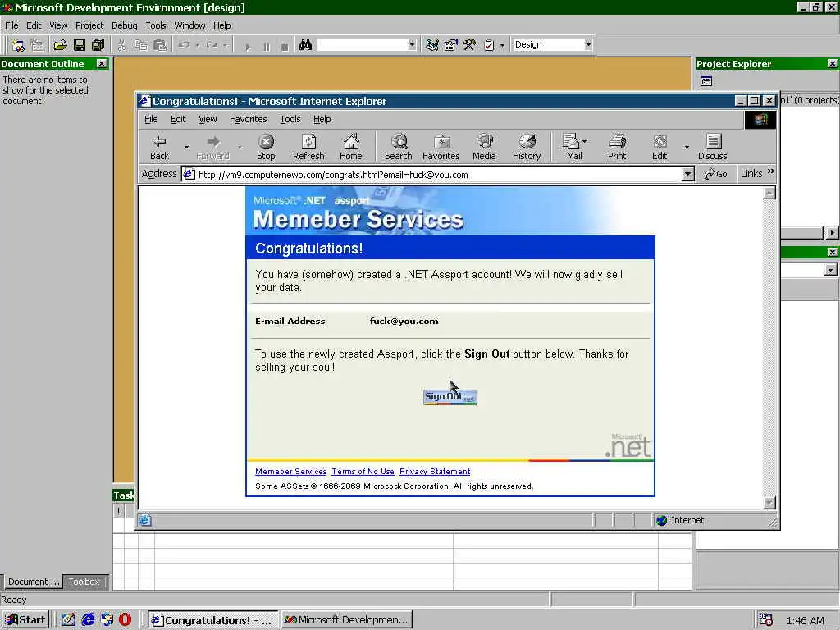Click the Congratulations taskbar button
The width and height of the screenshot is (840, 630).
(212, 620)
